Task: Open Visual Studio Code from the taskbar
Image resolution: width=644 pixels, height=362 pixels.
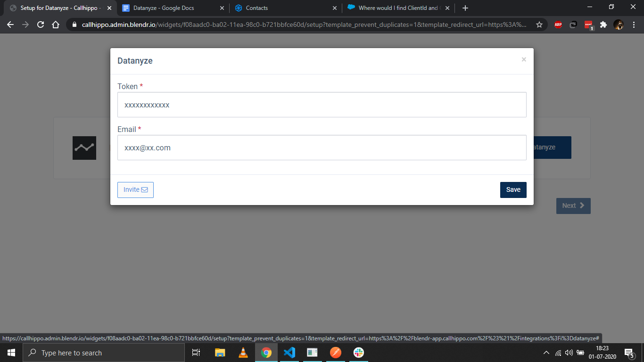Action: pyautogui.click(x=289, y=353)
